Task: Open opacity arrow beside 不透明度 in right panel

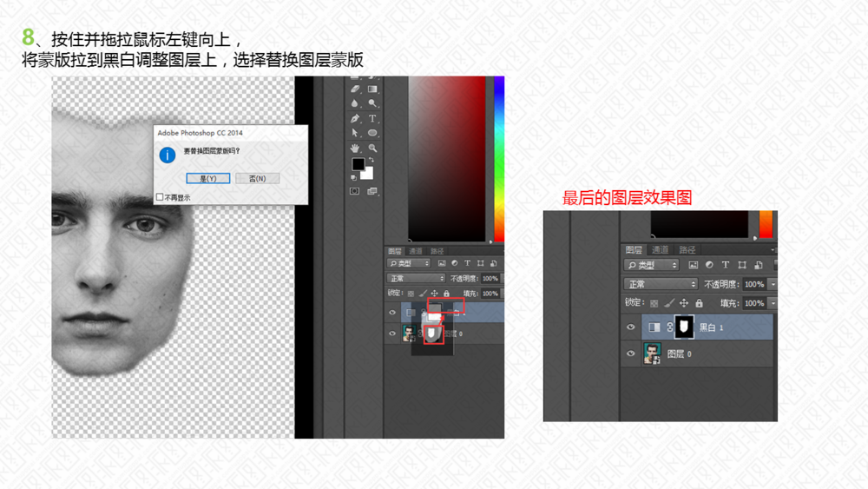Action: click(x=773, y=284)
